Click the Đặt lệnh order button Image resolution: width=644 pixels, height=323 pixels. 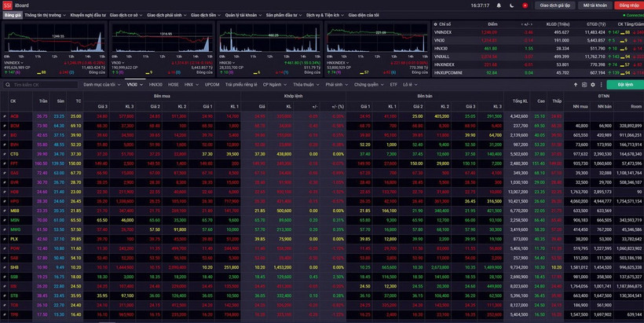625,84
